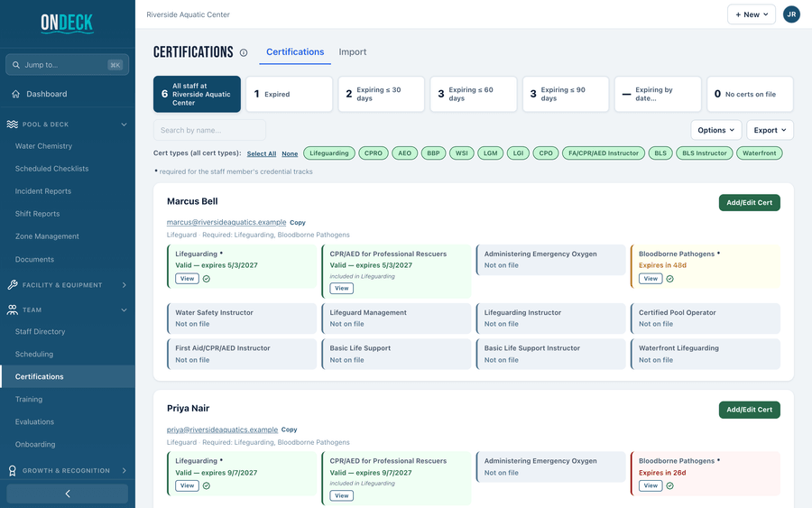Image resolution: width=812 pixels, height=508 pixels.
Task: Toggle the BLS cert type filter chip
Action: 660,153
